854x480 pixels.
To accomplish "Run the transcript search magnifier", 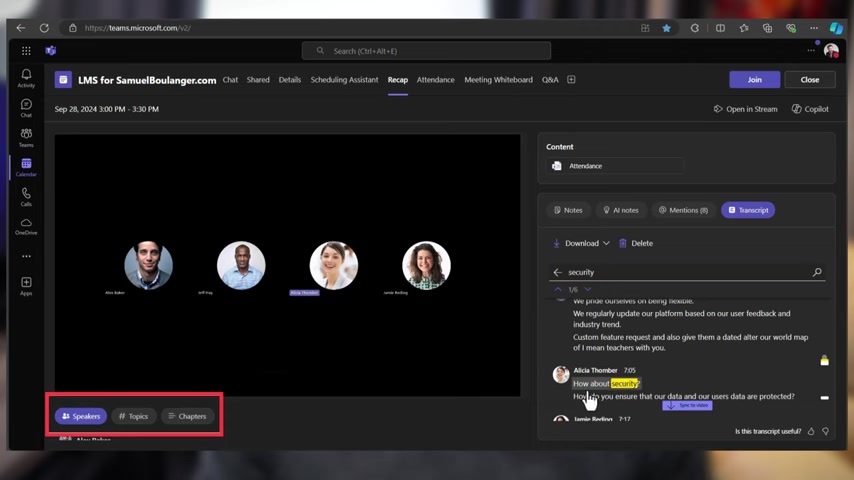I will pos(817,272).
